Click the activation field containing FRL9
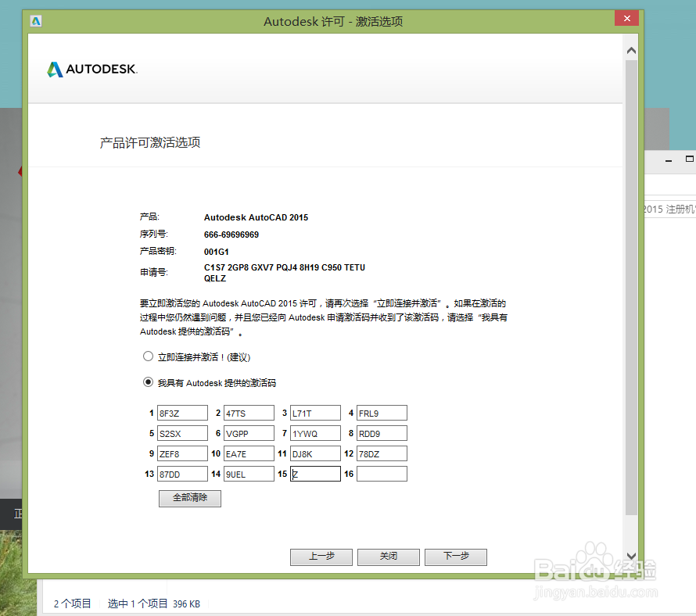The image size is (696, 616). tap(382, 413)
